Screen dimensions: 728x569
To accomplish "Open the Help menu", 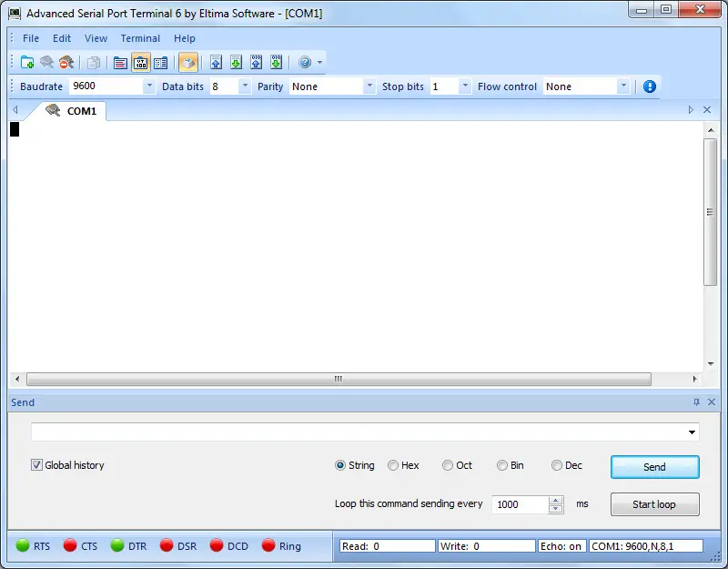I will [x=185, y=38].
